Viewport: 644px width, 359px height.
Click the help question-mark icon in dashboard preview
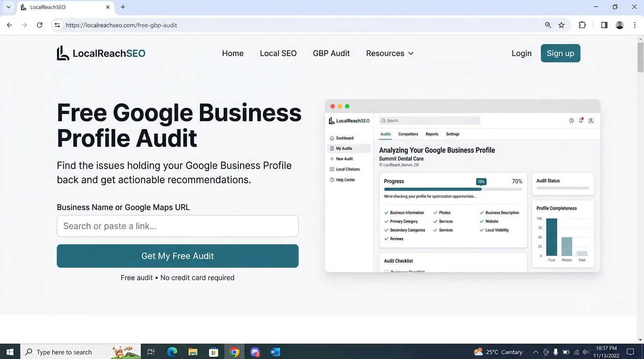(x=571, y=121)
